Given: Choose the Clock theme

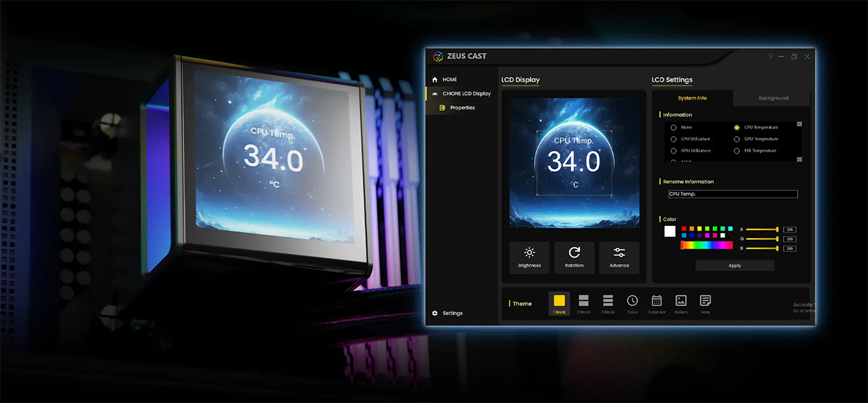Looking at the screenshot, I should [x=632, y=303].
